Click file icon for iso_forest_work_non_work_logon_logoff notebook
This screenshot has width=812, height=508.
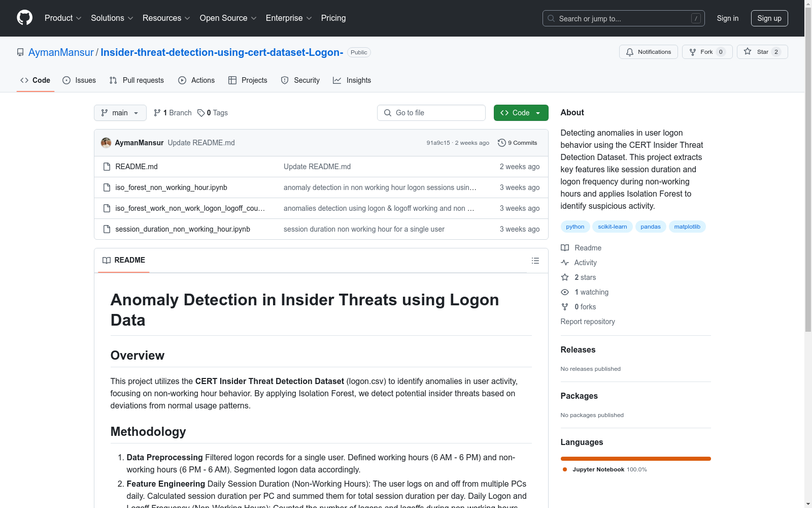(107, 208)
